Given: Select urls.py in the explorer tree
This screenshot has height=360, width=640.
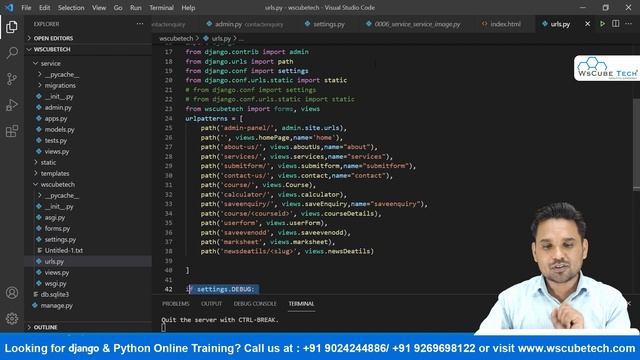Looking at the screenshot, I should [x=88, y=261].
